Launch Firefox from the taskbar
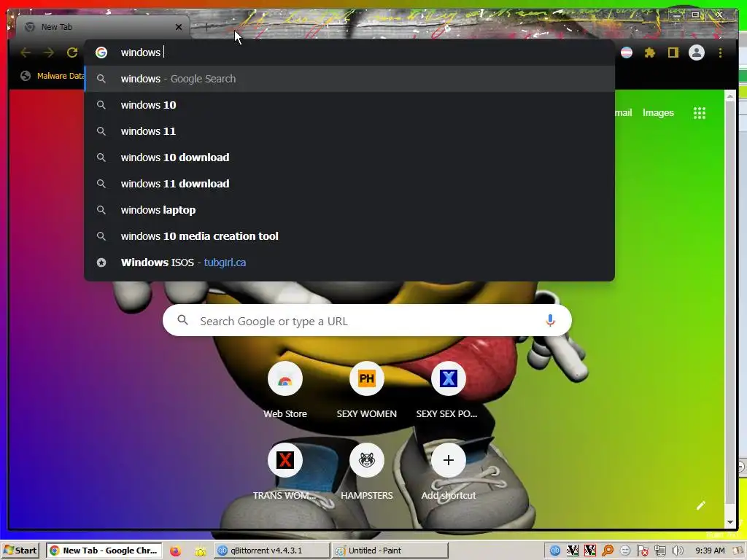 (175, 551)
